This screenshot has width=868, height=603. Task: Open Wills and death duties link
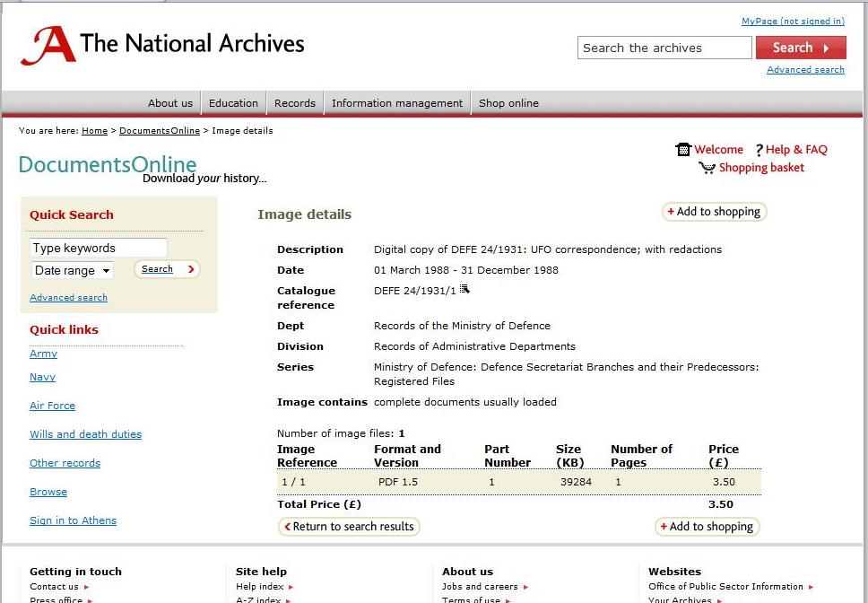tap(86, 434)
